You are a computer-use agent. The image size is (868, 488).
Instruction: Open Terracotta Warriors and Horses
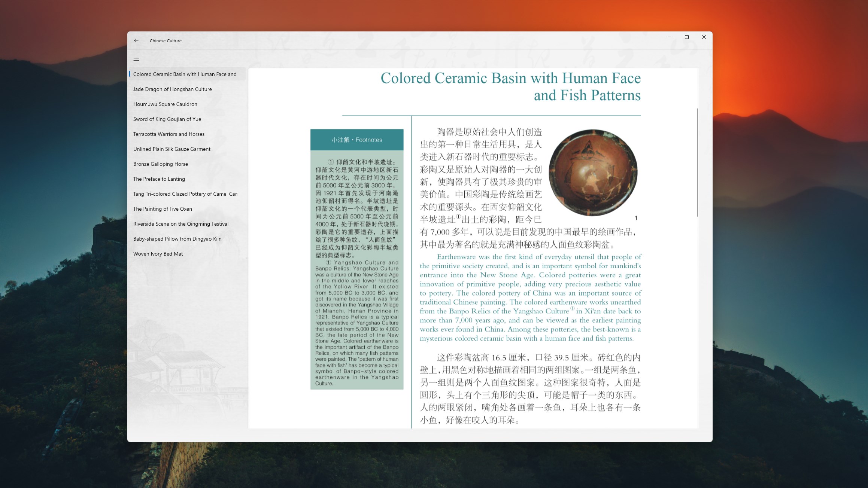[x=169, y=134]
